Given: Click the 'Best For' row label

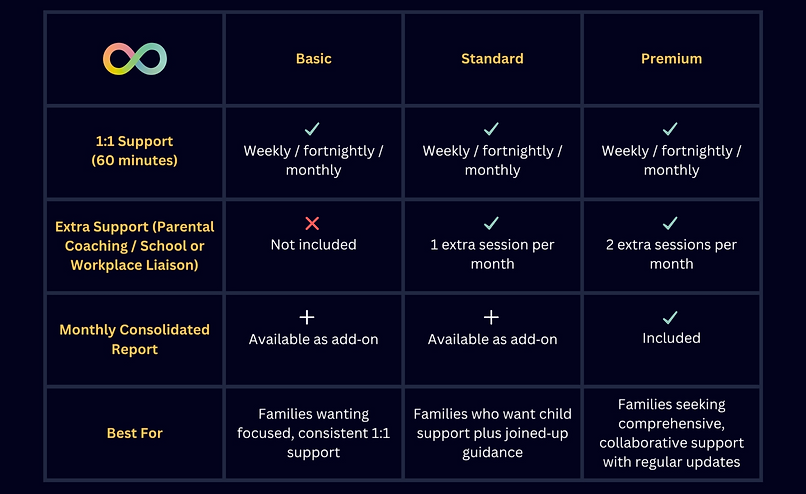Looking at the screenshot, I should click(x=134, y=433).
